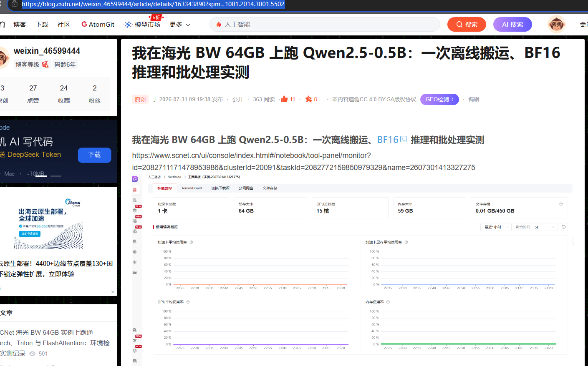
Task: Click the thumbs-up like icon showing 11
Action: pos(284,99)
